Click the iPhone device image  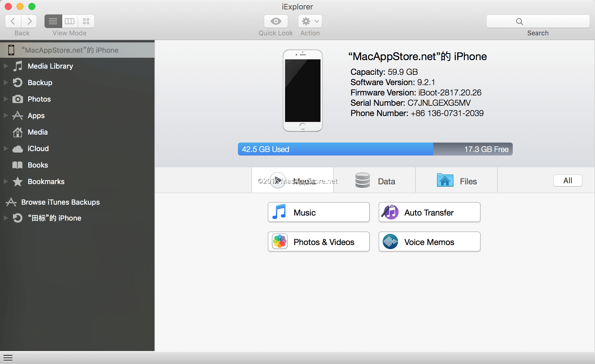(x=303, y=90)
